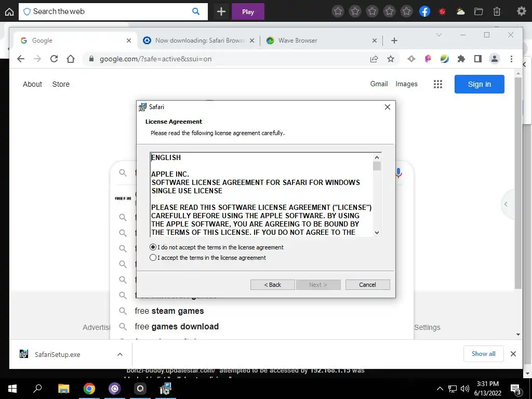This screenshot has height=399, width=532.
Task: Click the home icon in the outer browser bar
Action: [9, 12]
